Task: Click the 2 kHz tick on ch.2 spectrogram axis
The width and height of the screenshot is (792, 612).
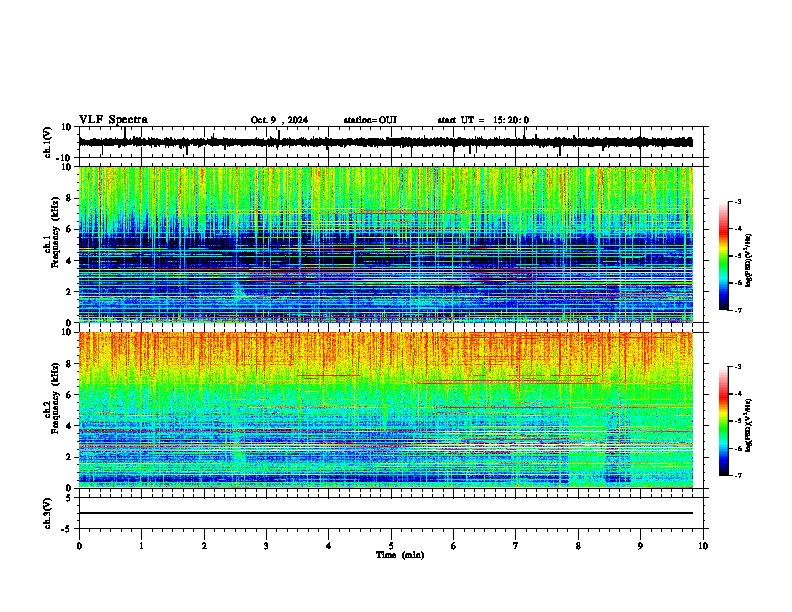Action: (69, 457)
